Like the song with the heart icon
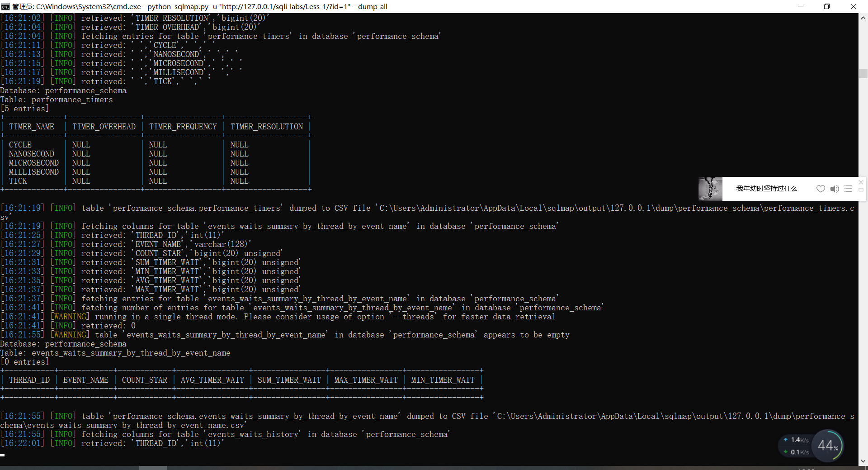This screenshot has width=868, height=470. point(821,189)
